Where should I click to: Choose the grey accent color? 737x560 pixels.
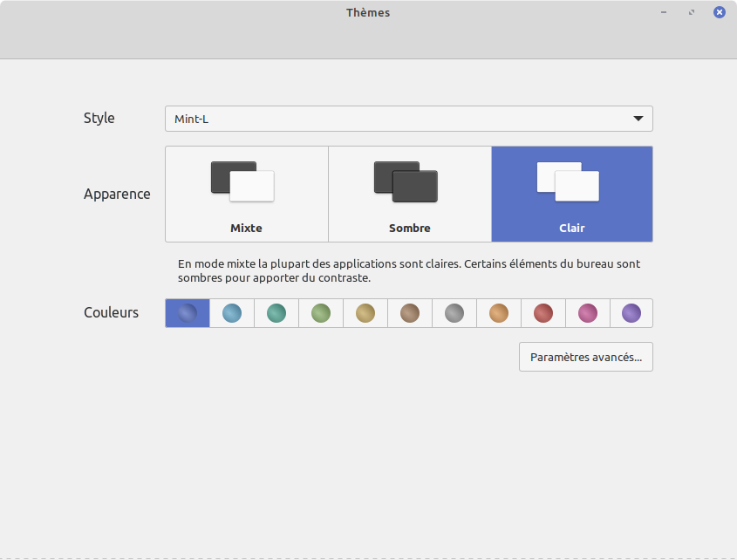pos(454,313)
